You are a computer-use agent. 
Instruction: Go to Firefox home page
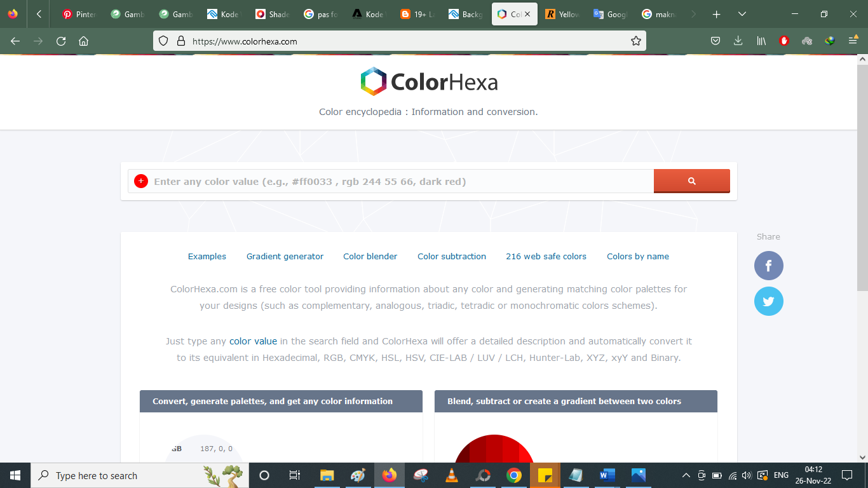click(83, 41)
